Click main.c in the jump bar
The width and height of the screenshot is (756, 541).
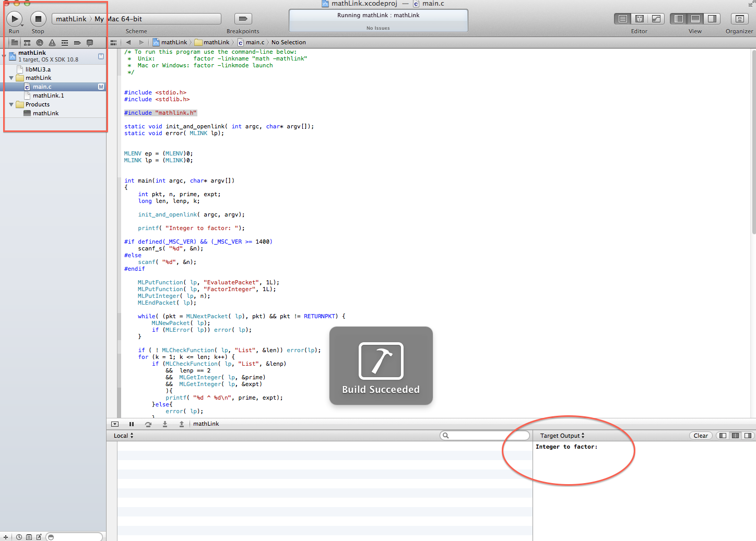pyautogui.click(x=251, y=42)
